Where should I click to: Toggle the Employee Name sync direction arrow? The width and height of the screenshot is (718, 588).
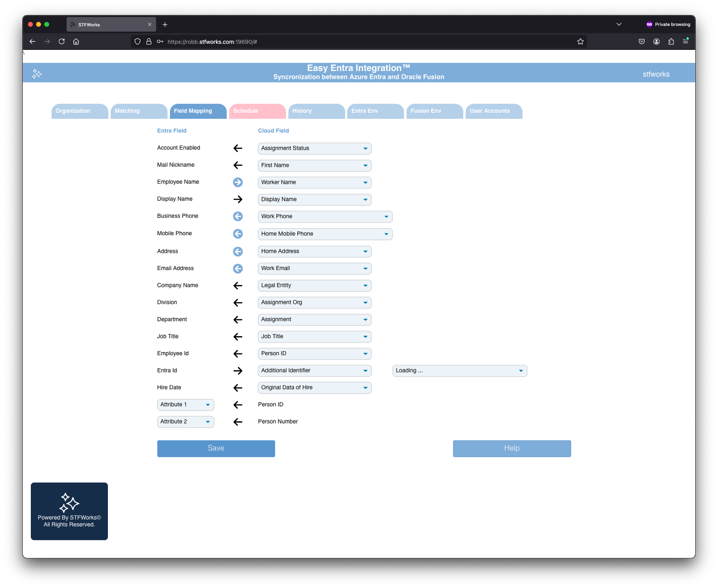coord(238,182)
